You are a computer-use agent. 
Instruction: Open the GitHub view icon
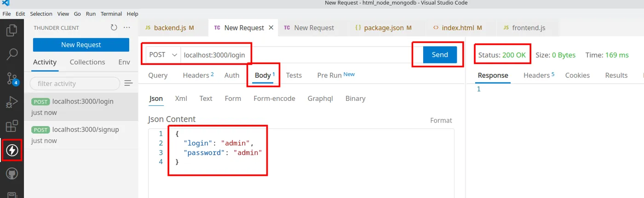pyautogui.click(x=12, y=174)
